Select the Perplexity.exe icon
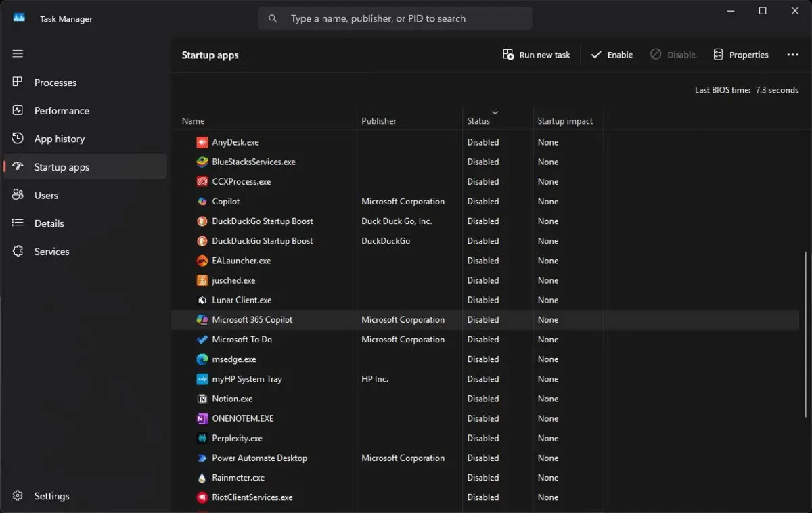Viewport: 812px width, 513px height. tap(201, 438)
